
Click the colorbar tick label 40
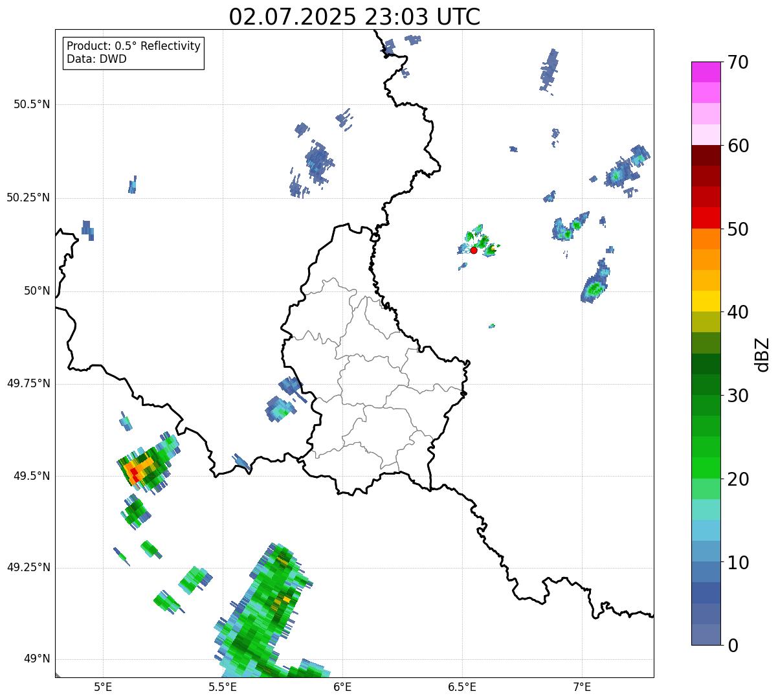coord(739,312)
